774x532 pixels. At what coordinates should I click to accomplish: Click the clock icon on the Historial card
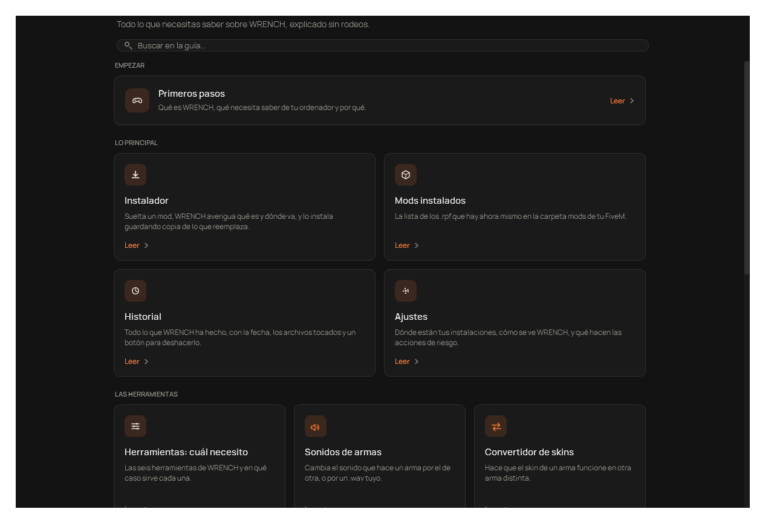(x=135, y=291)
